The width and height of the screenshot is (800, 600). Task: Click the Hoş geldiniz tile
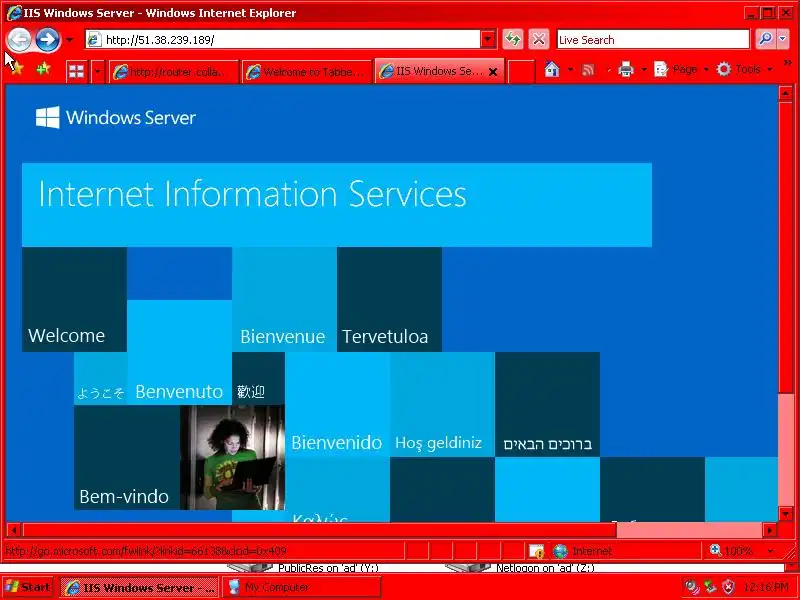(x=442, y=404)
